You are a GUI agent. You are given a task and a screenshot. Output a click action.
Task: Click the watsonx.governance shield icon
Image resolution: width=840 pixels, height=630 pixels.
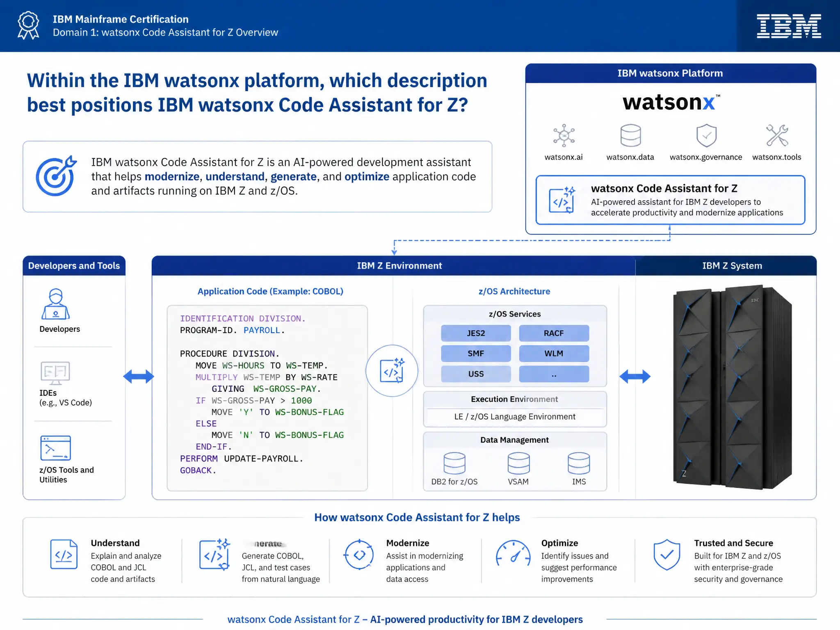706,135
